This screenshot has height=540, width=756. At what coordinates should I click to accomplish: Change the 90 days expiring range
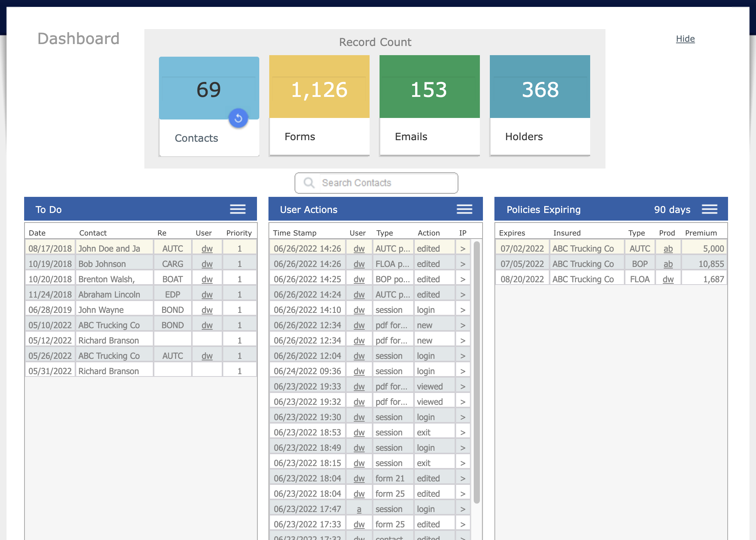(672, 209)
